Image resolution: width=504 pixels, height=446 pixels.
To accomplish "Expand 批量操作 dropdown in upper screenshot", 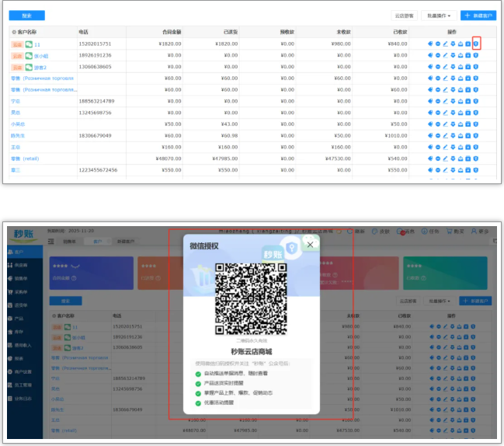I will [439, 16].
